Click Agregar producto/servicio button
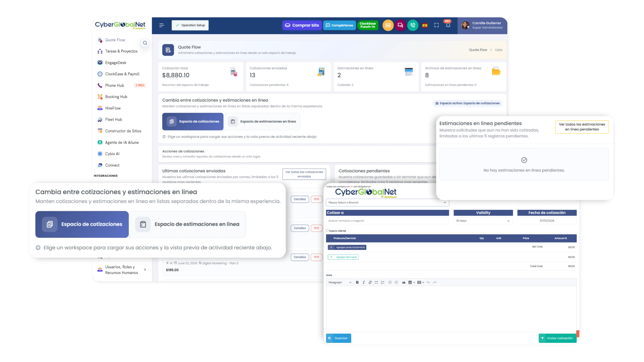The width and height of the screenshot is (644, 362). 347,247
